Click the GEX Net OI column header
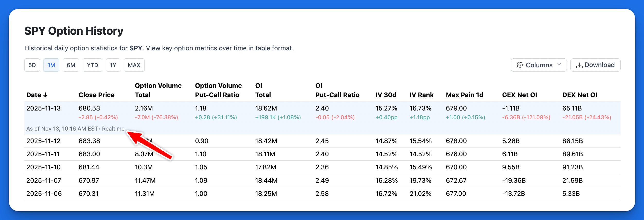Viewport: 644px width, 220px height. tap(520, 95)
